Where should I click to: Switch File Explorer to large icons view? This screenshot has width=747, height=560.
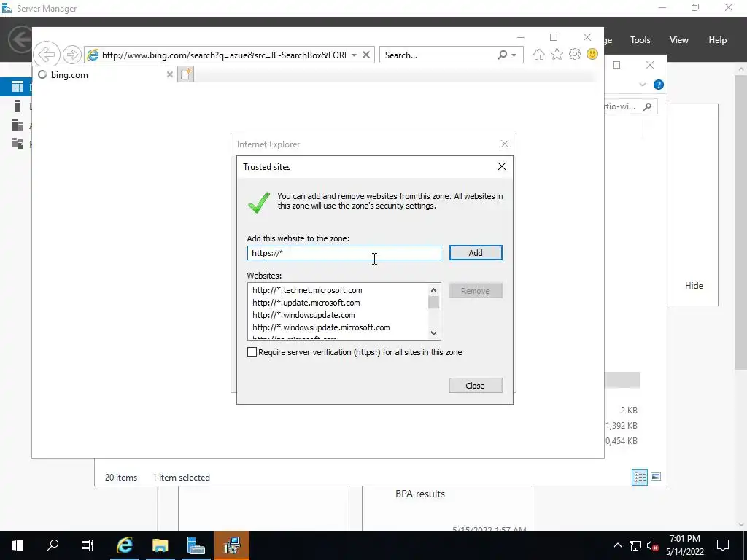[x=656, y=477]
